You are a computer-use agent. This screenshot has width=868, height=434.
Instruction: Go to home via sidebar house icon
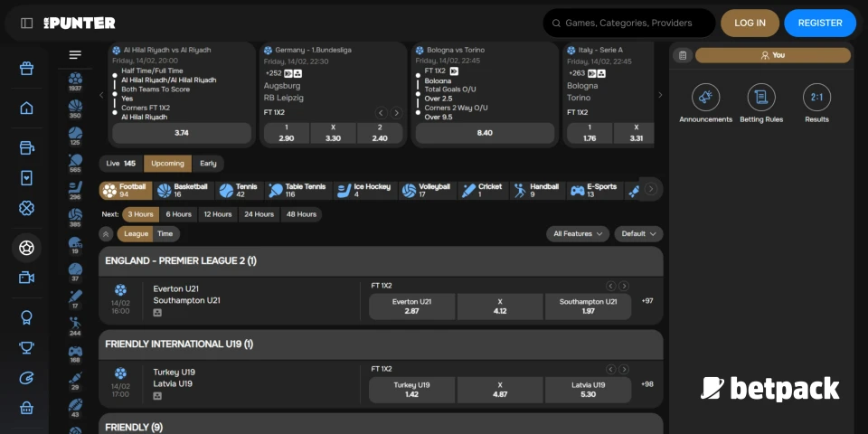coord(26,108)
